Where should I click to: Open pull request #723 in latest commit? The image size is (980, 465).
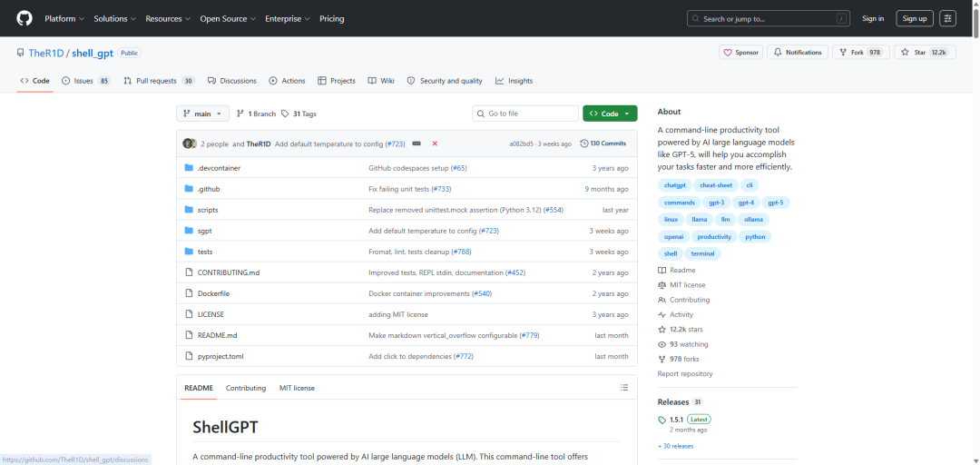click(395, 143)
